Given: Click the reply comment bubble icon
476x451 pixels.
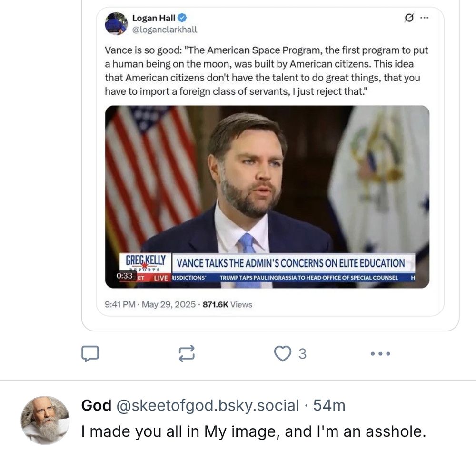Looking at the screenshot, I should [x=90, y=353].
